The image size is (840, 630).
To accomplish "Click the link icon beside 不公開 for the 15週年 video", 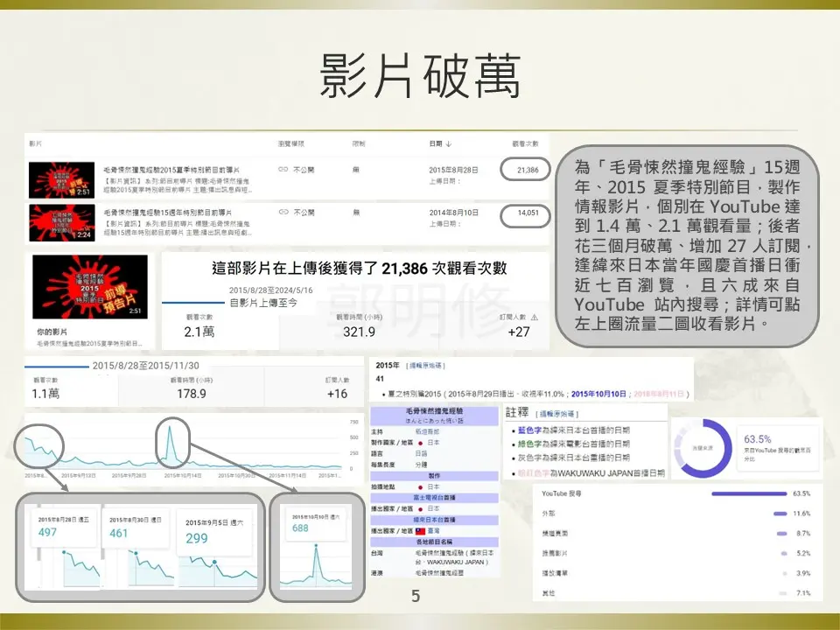I will point(283,212).
